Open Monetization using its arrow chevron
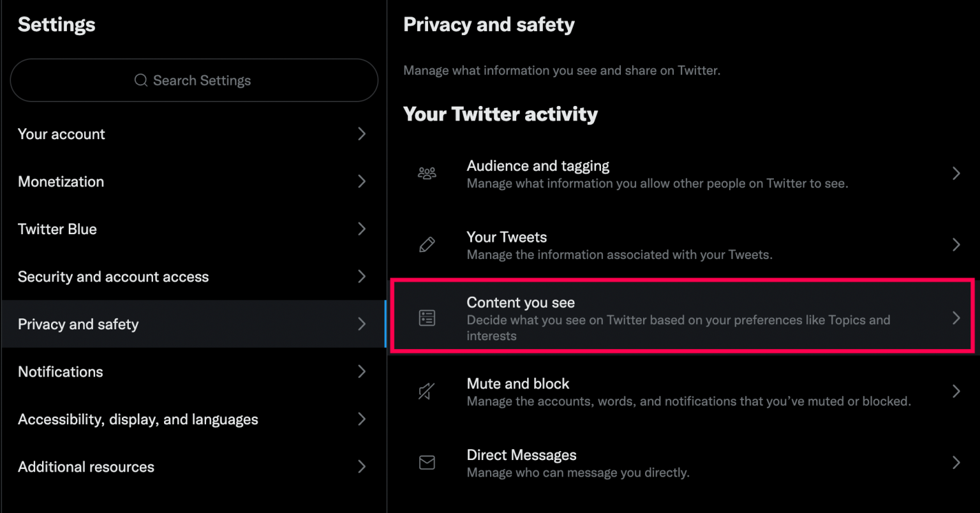 [362, 181]
